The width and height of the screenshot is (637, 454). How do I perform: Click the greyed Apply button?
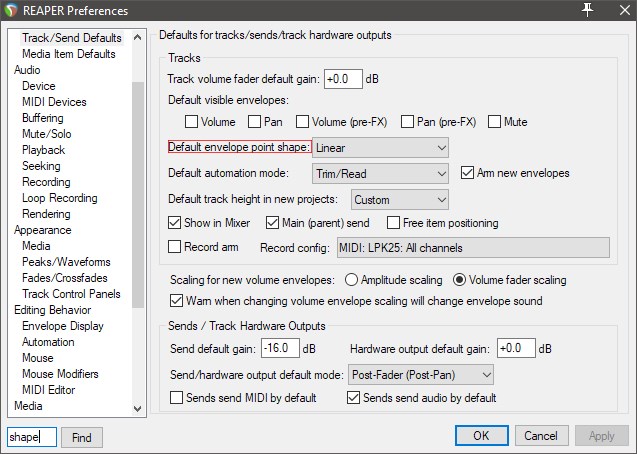tap(602, 436)
